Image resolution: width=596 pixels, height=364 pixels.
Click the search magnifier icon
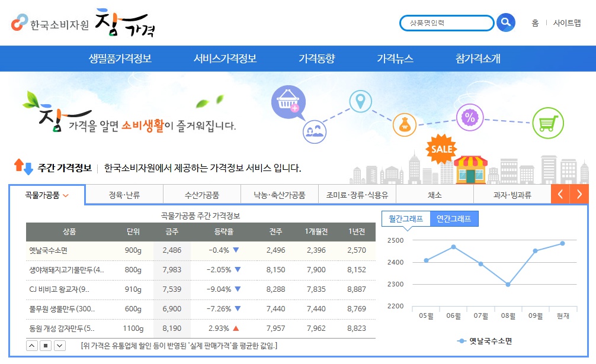coord(505,22)
